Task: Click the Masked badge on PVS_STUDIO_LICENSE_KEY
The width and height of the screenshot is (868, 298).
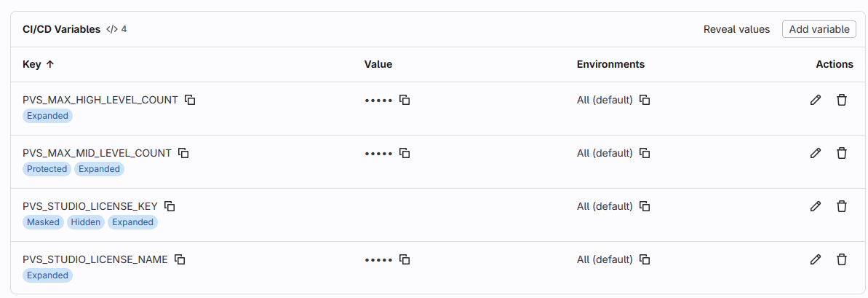Action: pos(43,222)
